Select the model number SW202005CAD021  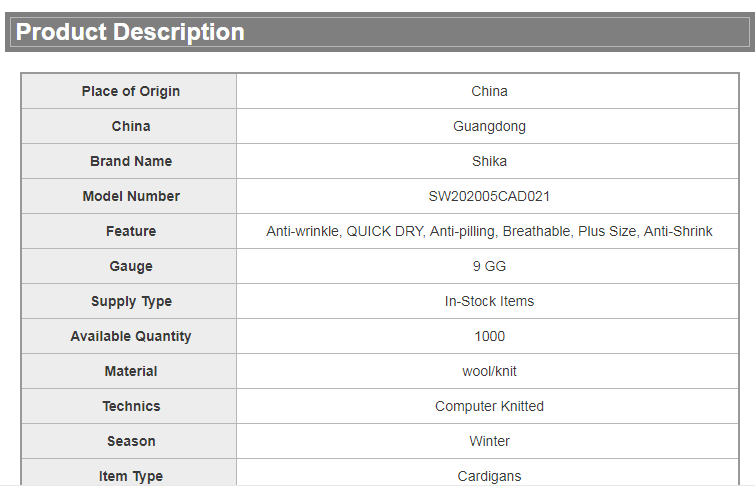[x=489, y=197]
